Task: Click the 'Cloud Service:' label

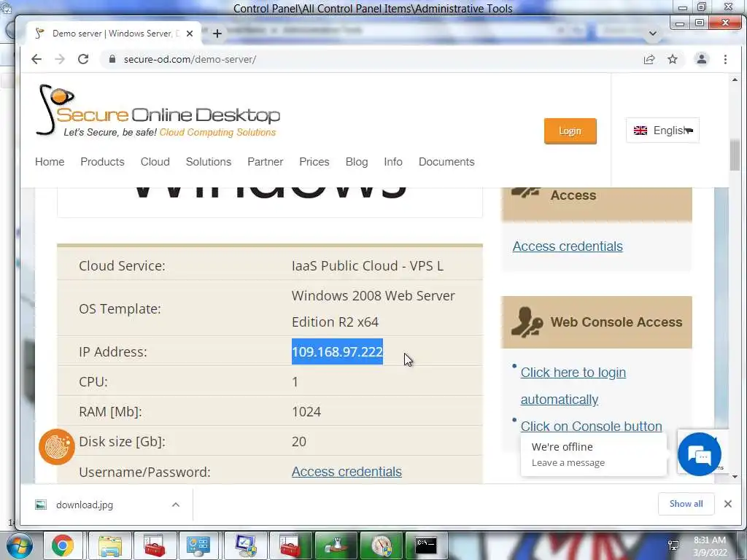Action: (122, 265)
